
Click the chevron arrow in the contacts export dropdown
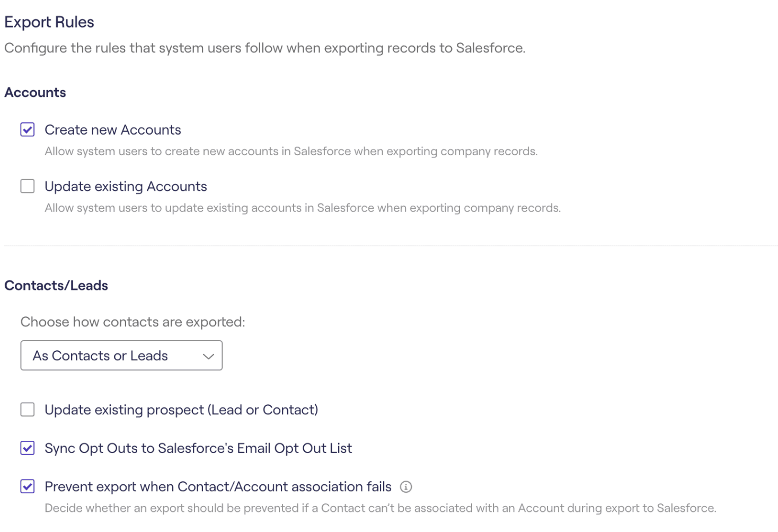tap(208, 356)
